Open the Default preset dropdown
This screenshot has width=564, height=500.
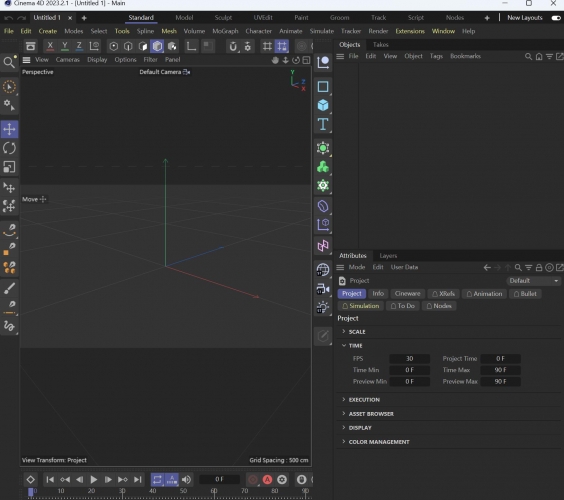(x=534, y=281)
